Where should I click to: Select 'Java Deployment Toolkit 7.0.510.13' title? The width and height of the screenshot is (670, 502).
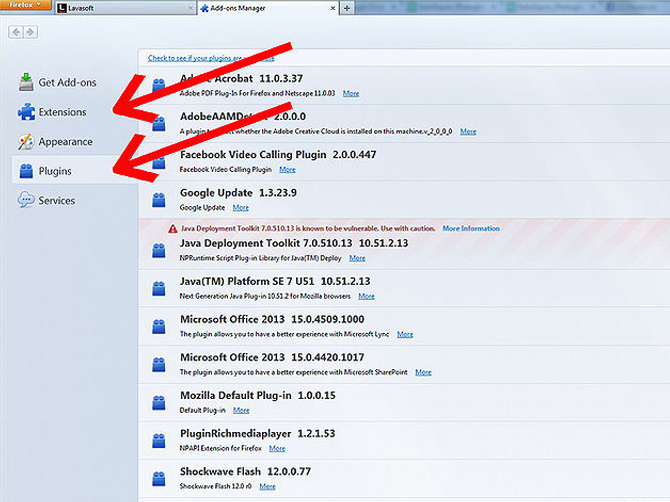pyautogui.click(x=294, y=244)
